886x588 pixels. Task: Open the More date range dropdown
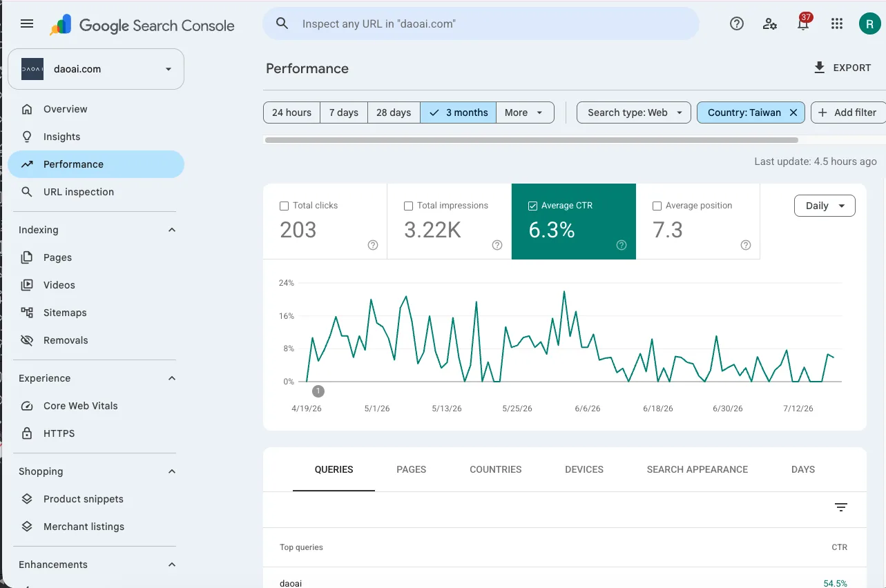pos(525,112)
